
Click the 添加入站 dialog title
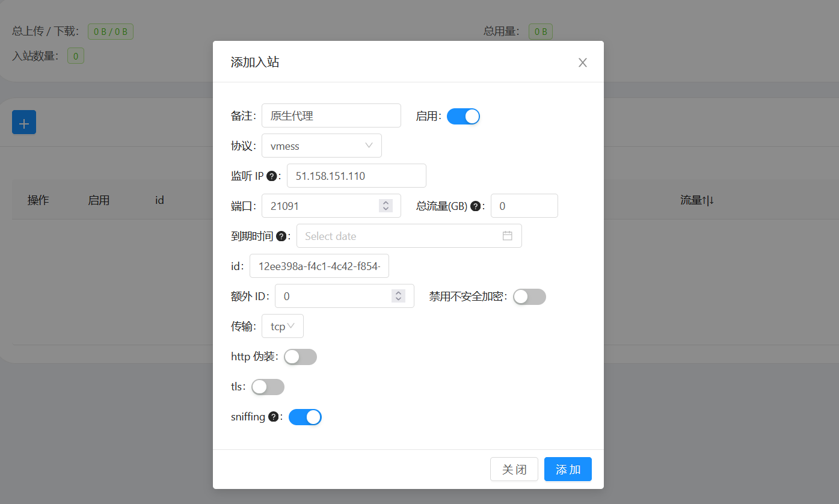click(x=255, y=62)
